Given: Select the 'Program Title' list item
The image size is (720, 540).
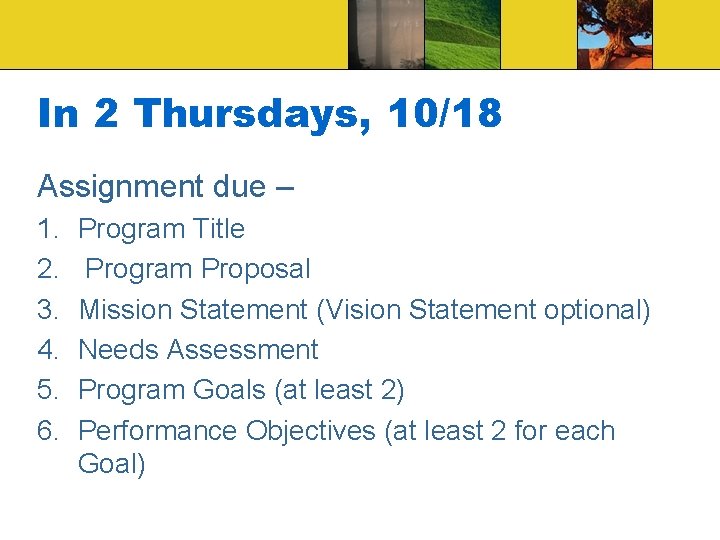Looking at the screenshot, I should pos(161,229).
